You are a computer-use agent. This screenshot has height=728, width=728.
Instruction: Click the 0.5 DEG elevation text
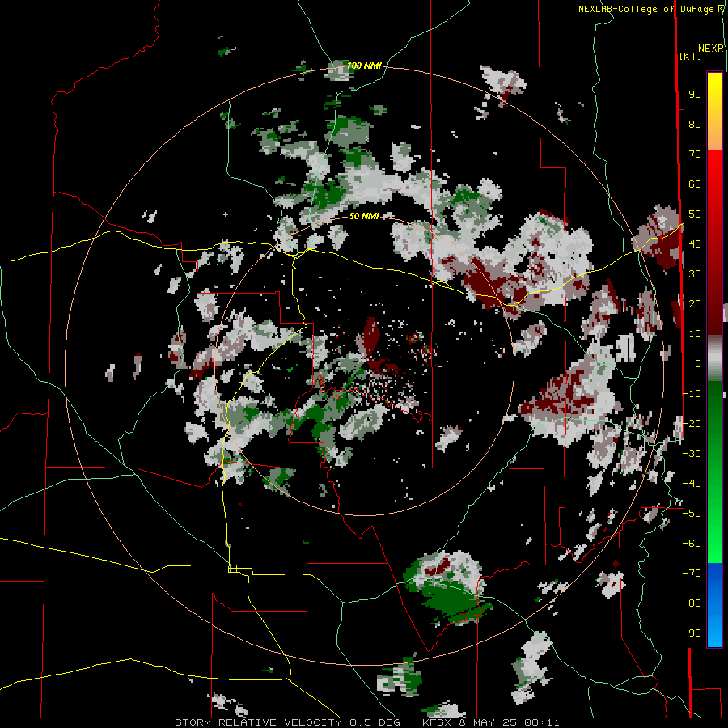(374, 722)
